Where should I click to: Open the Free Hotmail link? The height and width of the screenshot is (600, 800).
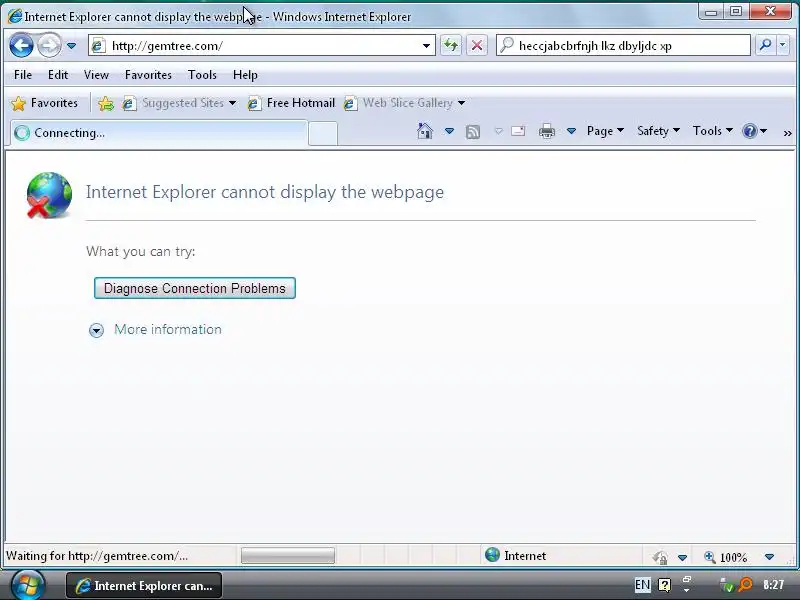pos(291,103)
